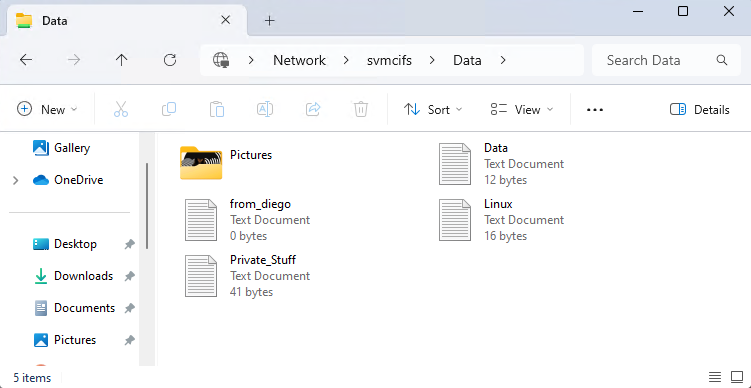The width and height of the screenshot is (751, 388).
Task: Click the pin icon next to Downloads
Action: click(x=129, y=276)
